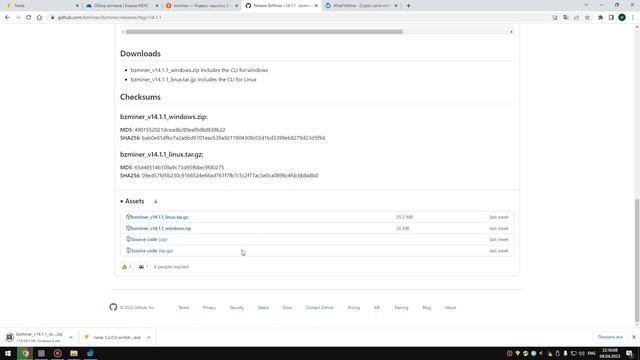The image size is (640, 360).
Task: Open Chrome from taskbar
Action: 25,353
